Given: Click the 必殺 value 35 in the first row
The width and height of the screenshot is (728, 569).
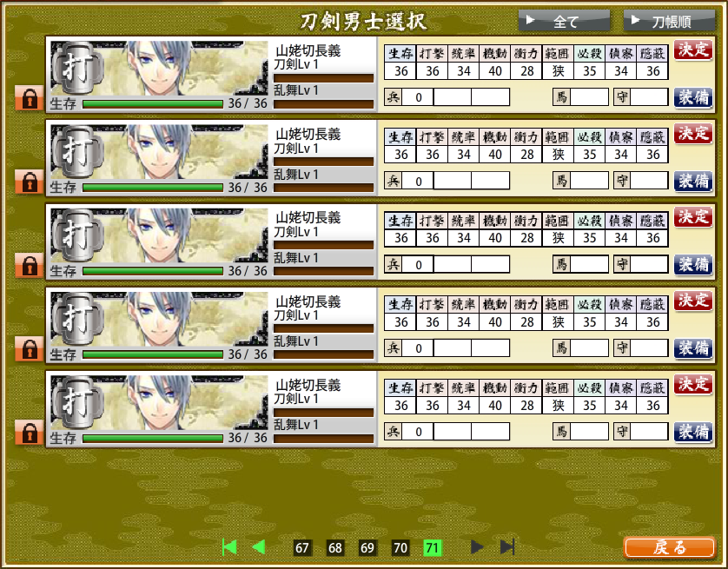Looking at the screenshot, I should [590, 71].
